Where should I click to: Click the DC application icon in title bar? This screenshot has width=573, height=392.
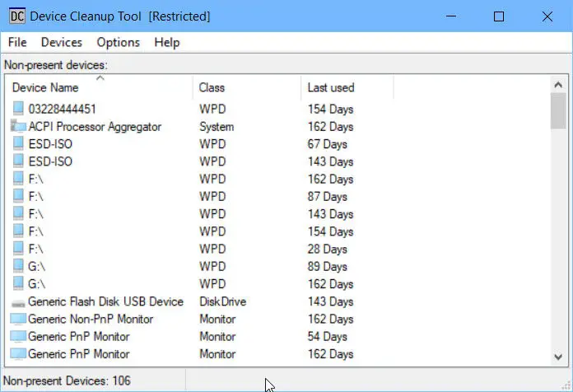tap(17, 16)
